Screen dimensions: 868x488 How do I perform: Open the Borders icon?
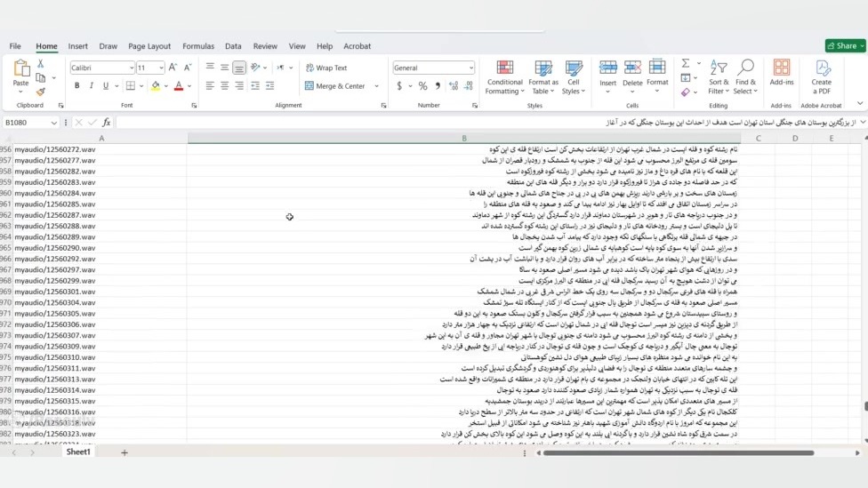pyautogui.click(x=131, y=85)
